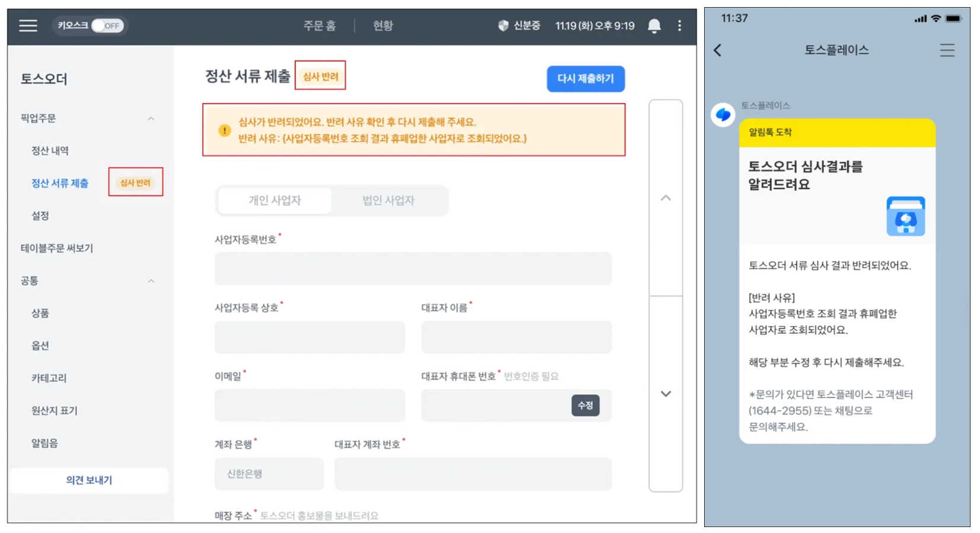Tap the 토스오더 심사결과를 알려드려요 message title
980x533 pixels.
point(806,175)
